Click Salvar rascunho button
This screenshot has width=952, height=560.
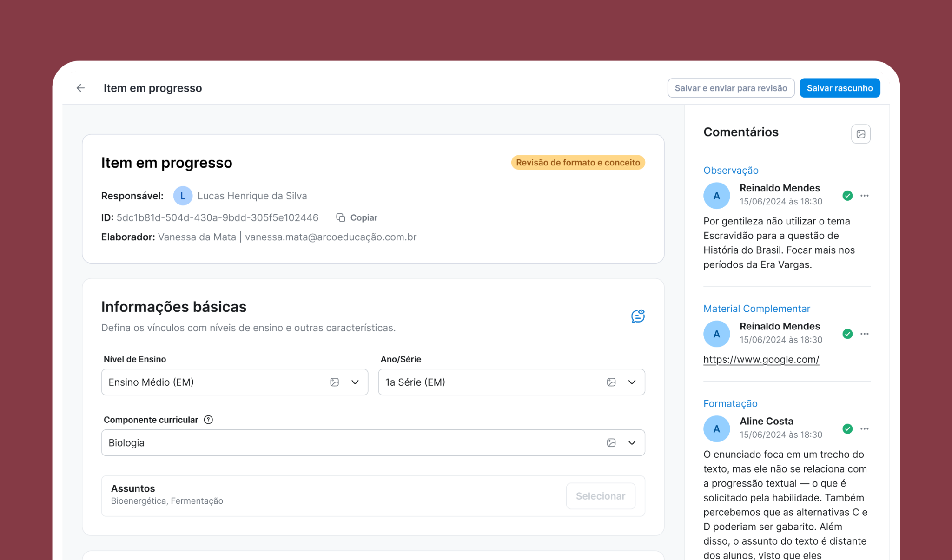(840, 88)
